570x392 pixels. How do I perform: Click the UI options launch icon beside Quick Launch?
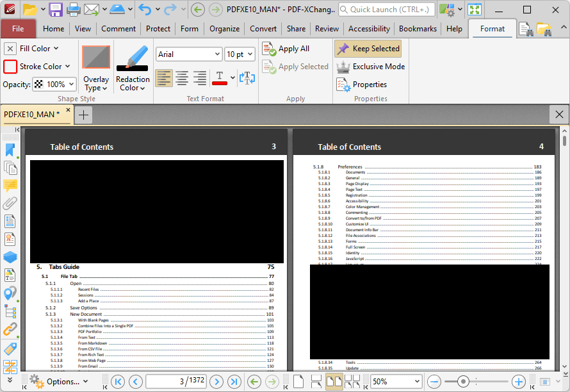coord(447,10)
